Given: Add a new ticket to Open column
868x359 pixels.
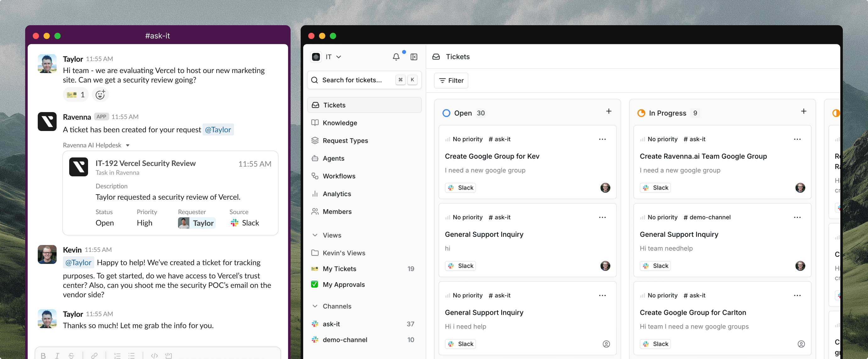Looking at the screenshot, I should (x=609, y=111).
